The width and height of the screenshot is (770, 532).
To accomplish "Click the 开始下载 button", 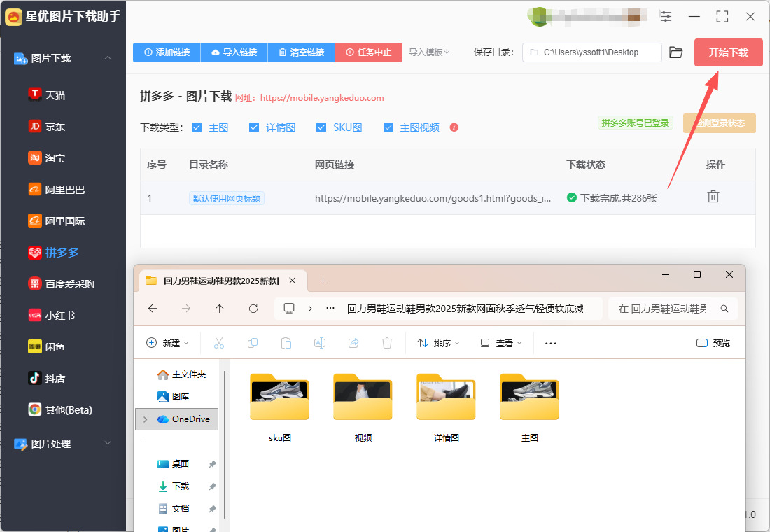I will (x=728, y=52).
